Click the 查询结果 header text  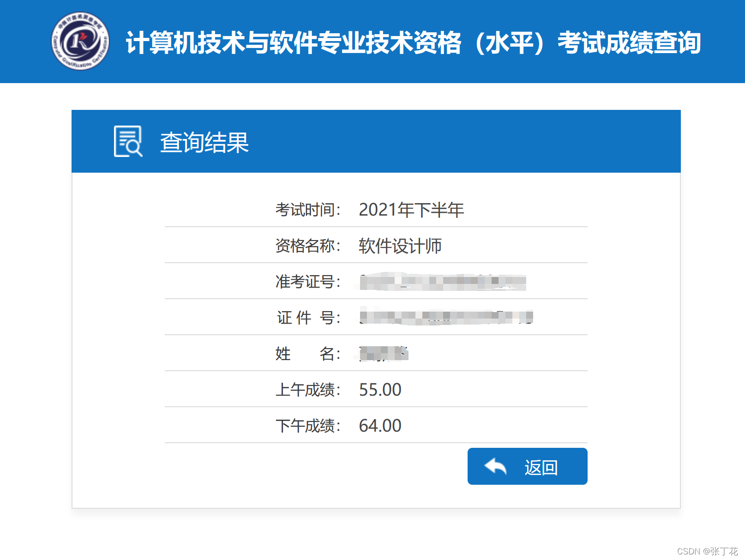204,143
